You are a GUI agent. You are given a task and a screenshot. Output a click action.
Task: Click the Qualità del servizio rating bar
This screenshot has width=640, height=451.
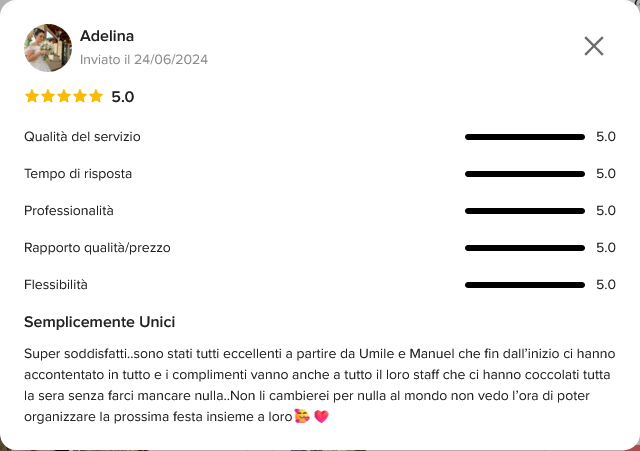pos(525,137)
